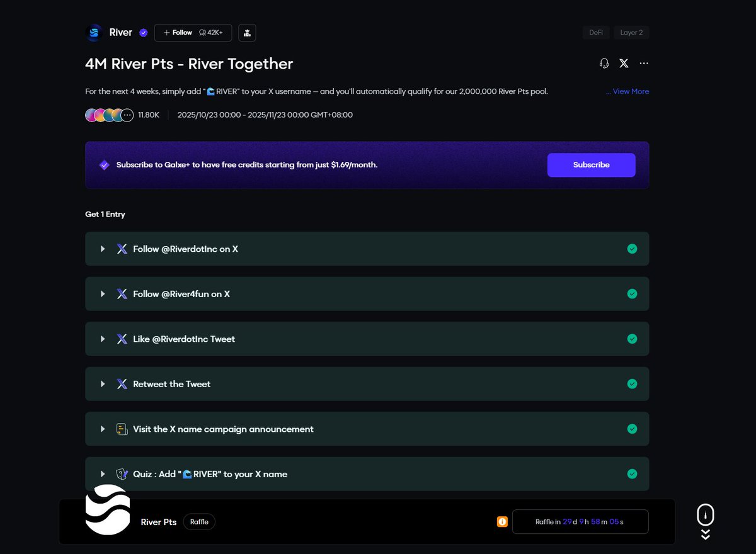Click the Subscribe to Galxe+ banner text
This screenshot has width=756, height=554.
coord(247,165)
